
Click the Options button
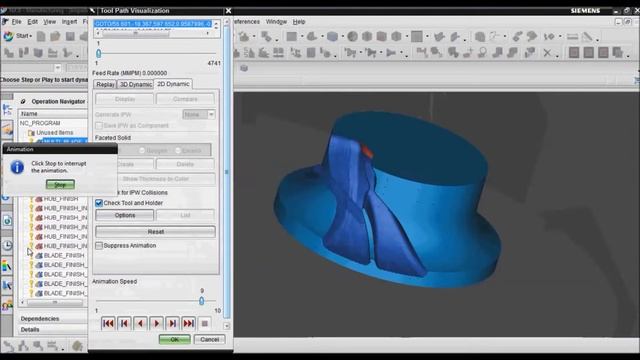tap(124, 215)
